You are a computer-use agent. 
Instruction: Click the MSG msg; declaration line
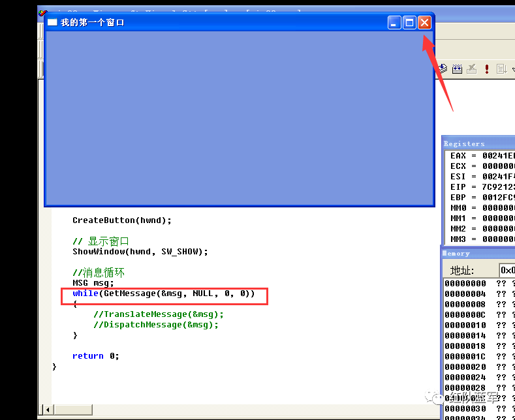point(93,283)
